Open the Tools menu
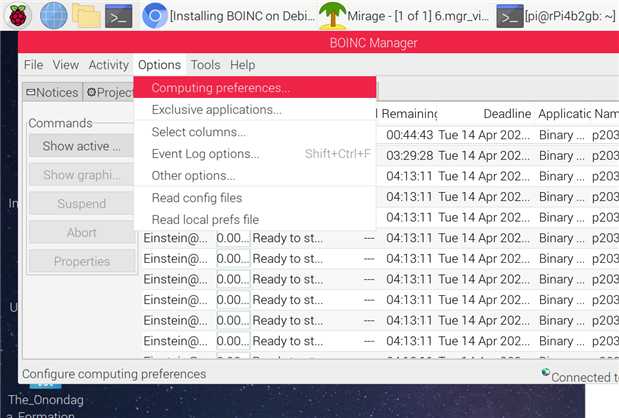The width and height of the screenshot is (619, 418). pyautogui.click(x=206, y=65)
